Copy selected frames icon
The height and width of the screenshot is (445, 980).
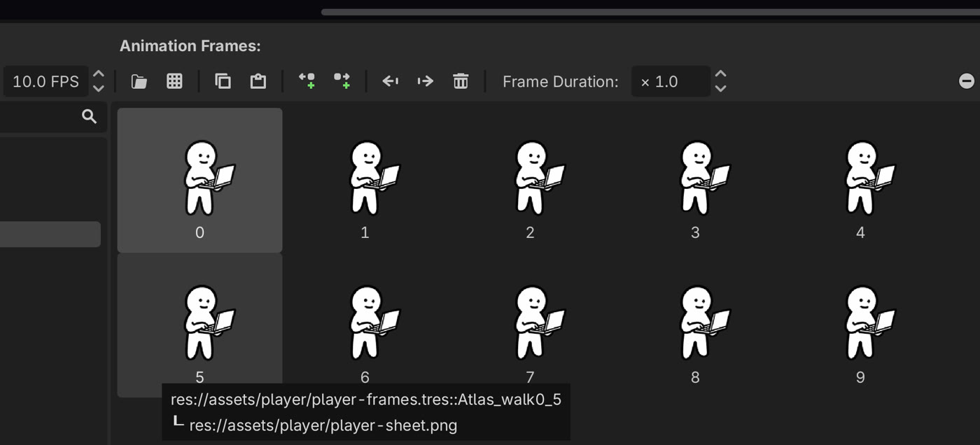(223, 81)
